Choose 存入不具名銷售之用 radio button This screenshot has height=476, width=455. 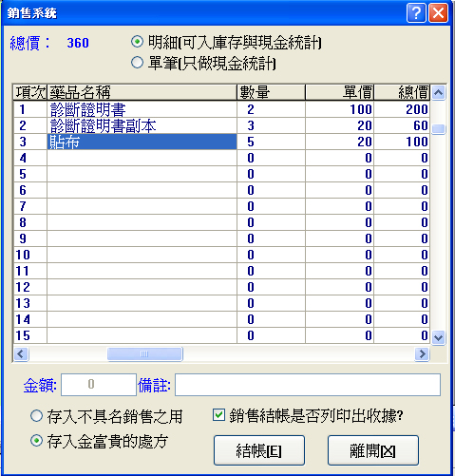pos(36,415)
